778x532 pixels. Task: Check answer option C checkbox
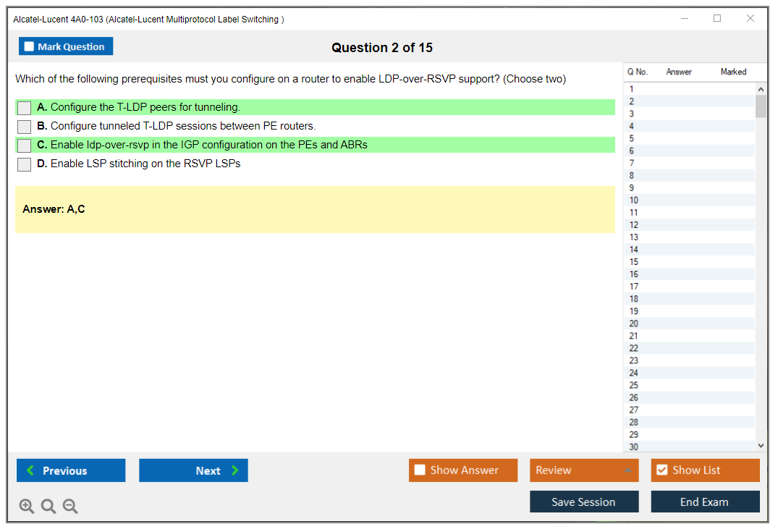tap(25, 145)
